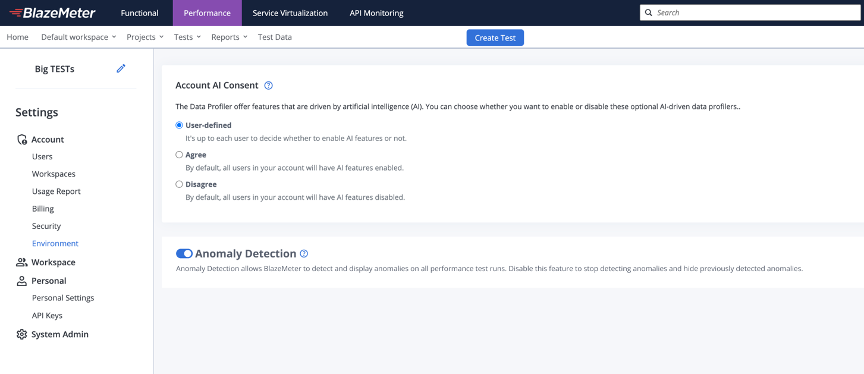Open the Billing settings link
The width and height of the screenshot is (864, 374).
tap(43, 209)
